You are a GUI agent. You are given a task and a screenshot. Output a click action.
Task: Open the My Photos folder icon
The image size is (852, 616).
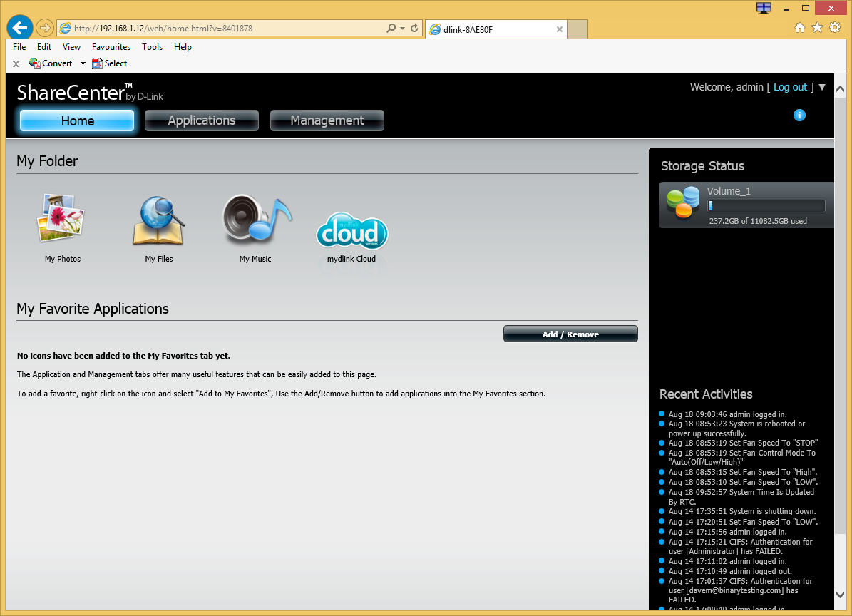coord(61,217)
